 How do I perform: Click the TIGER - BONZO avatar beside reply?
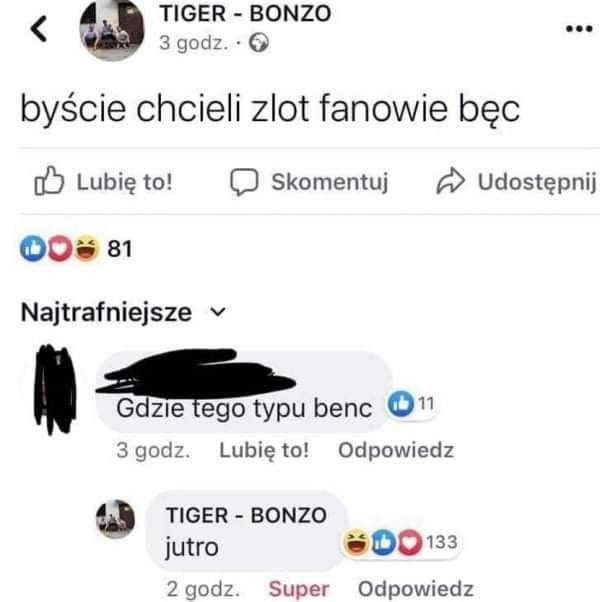point(115,518)
